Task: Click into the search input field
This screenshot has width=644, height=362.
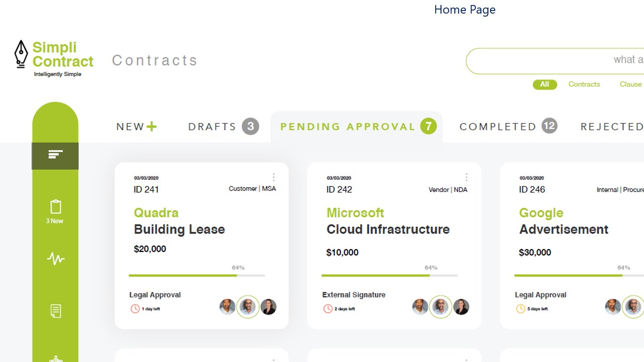Action: [555, 61]
